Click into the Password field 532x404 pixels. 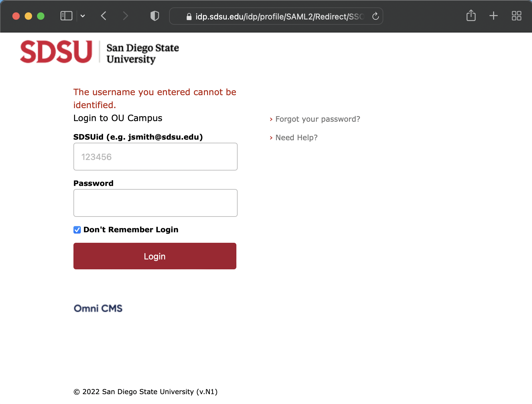coord(156,203)
